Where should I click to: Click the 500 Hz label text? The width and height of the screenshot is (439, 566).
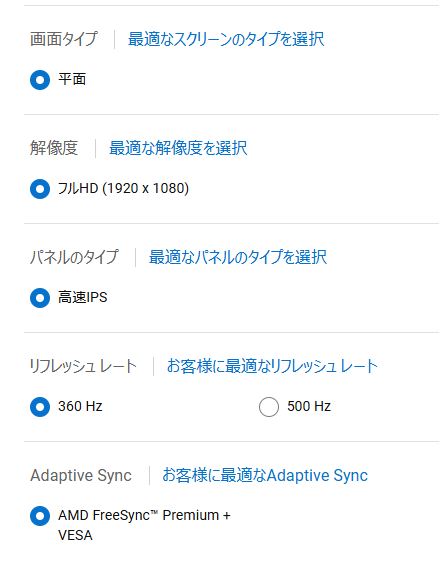click(x=309, y=406)
